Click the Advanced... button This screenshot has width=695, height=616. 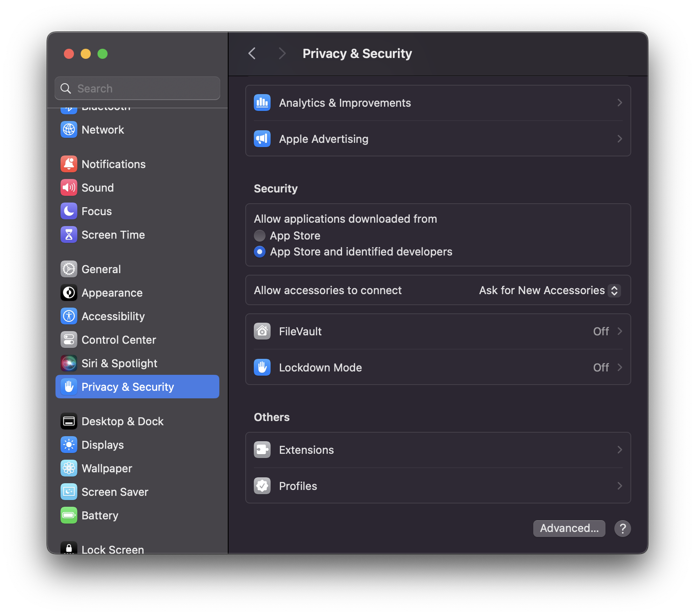[x=569, y=528]
